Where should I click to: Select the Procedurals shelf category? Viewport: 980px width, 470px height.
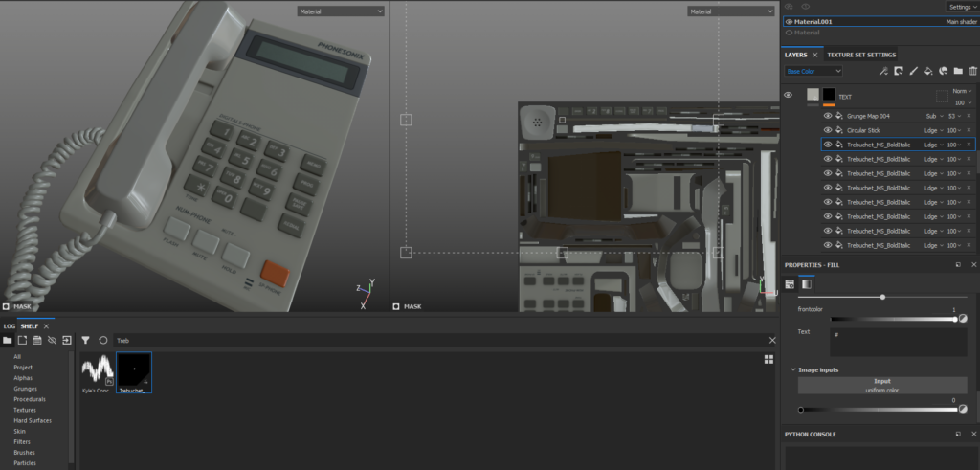pos(30,399)
